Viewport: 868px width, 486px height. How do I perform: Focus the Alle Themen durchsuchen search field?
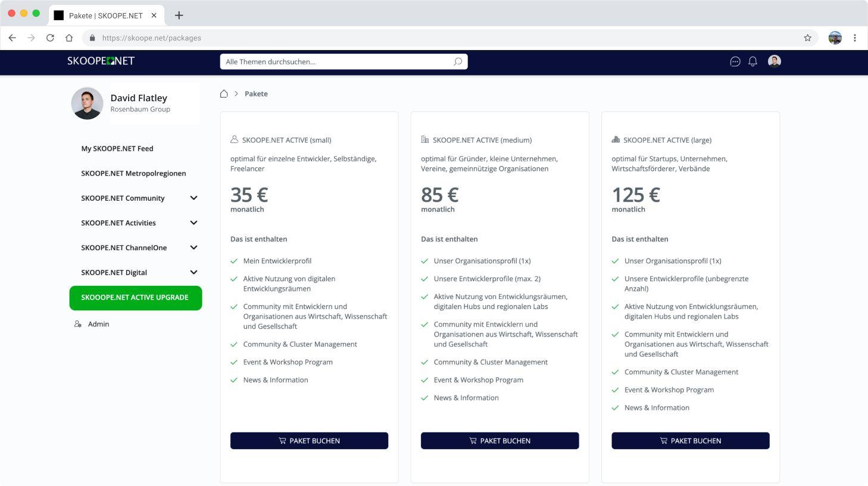tap(344, 61)
